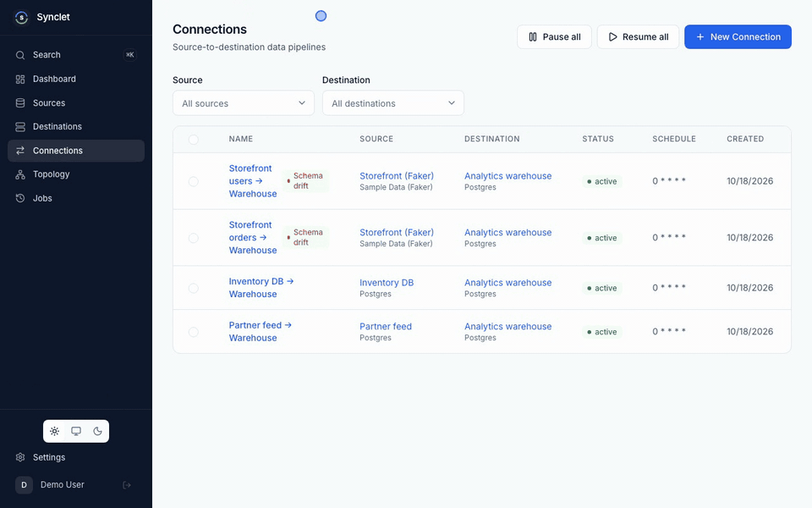Go to Sources in the sidebar
Viewport: 812px width, 508px height.
pyautogui.click(x=76, y=103)
